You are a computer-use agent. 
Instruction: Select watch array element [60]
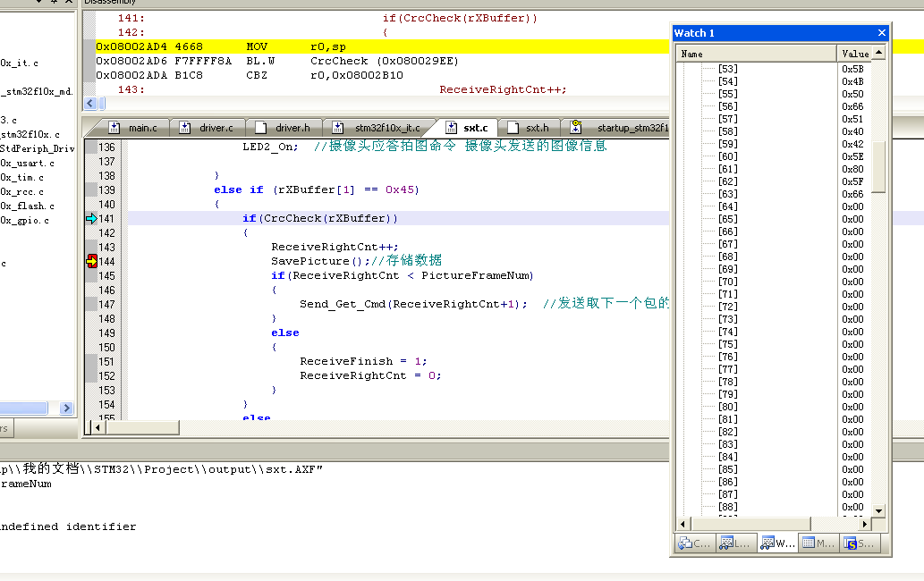point(728,156)
